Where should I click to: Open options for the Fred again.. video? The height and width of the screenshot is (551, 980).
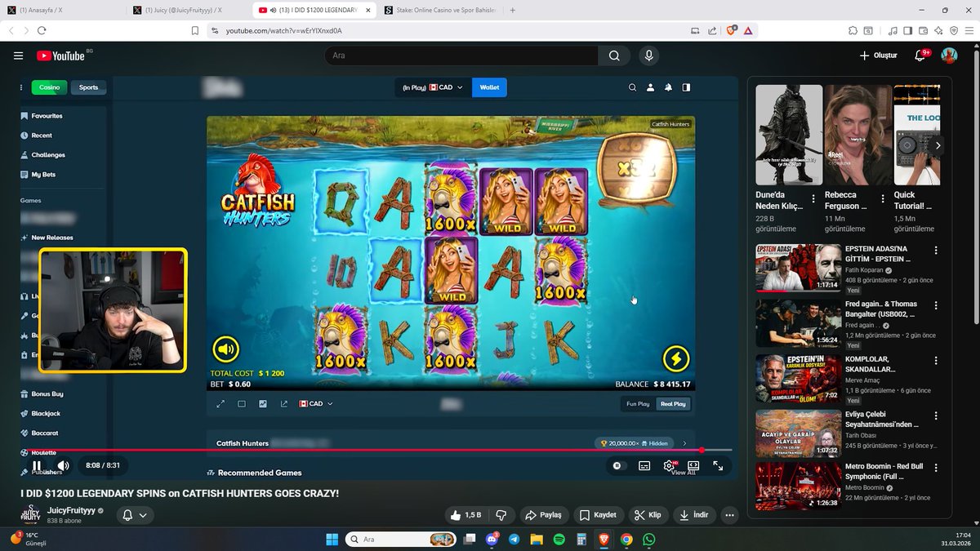[x=936, y=305]
